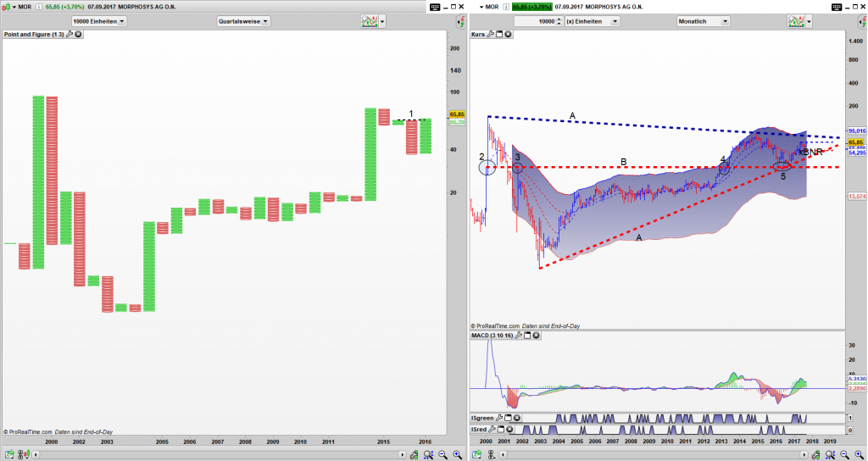Click scroll-right arrow of left chart scrollbar
The image size is (868, 461).
(402, 454)
